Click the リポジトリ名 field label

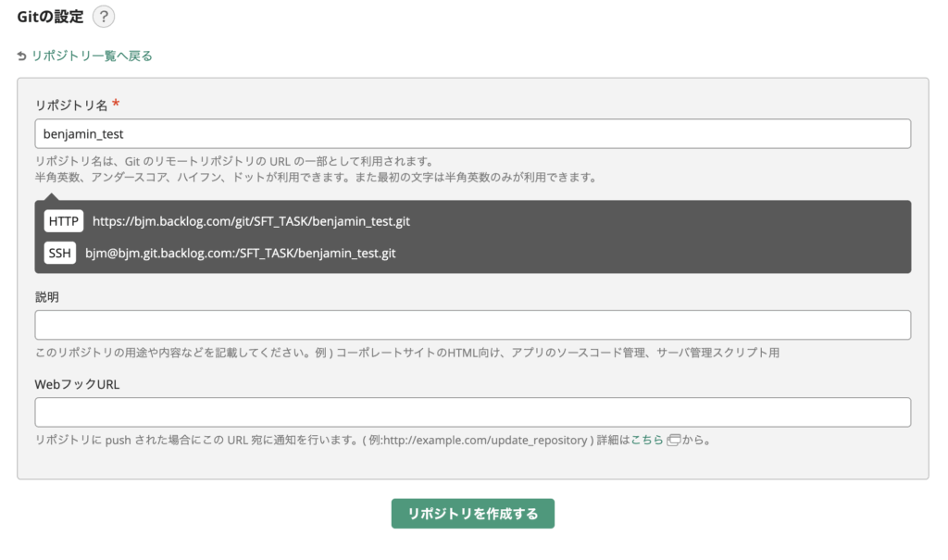pyautogui.click(x=71, y=105)
